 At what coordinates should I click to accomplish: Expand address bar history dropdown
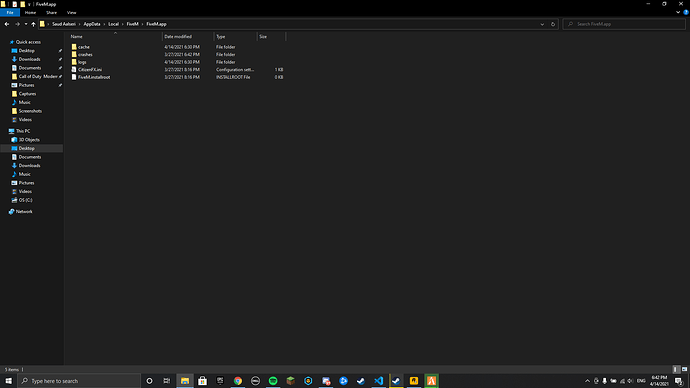pos(542,24)
